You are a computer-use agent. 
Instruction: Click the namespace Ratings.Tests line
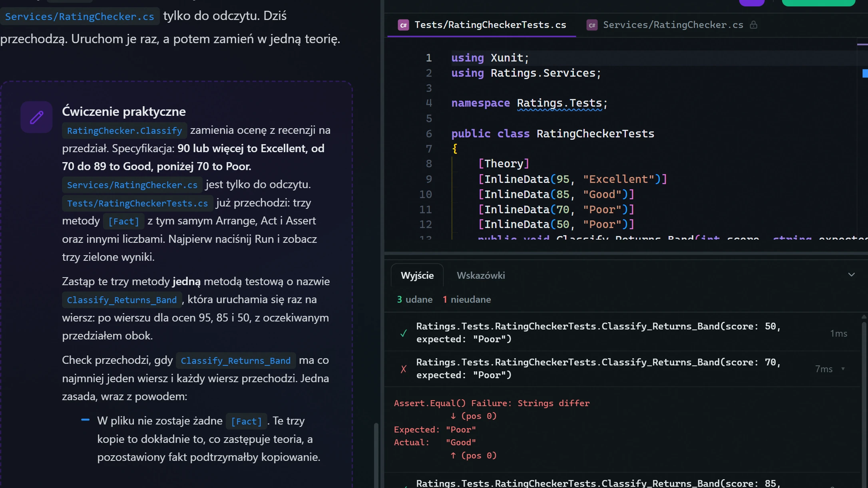530,103
